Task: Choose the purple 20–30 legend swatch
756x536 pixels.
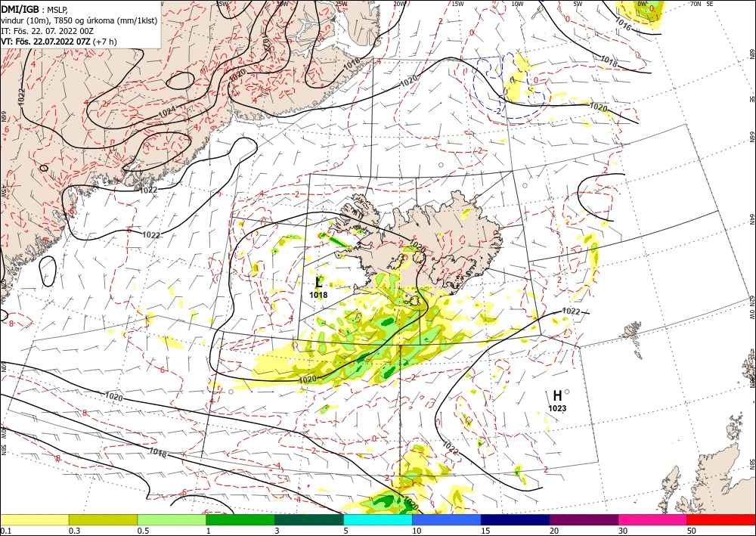Action: click(584, 519)
